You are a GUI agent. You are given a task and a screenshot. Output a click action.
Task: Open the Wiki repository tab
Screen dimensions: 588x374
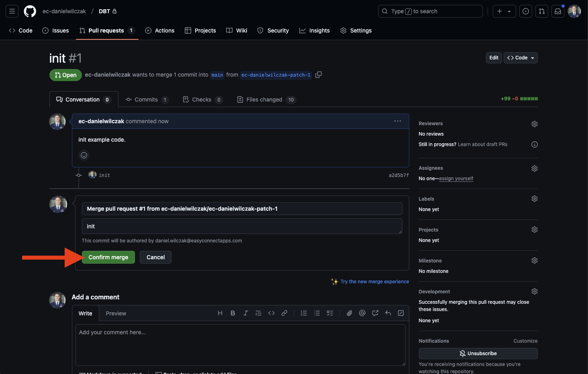click(x=237, y=30)
